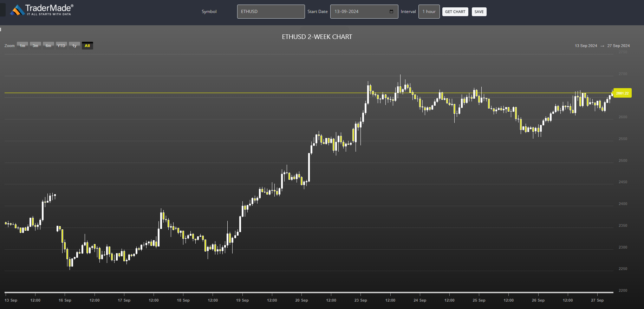The width and height of the screenshot is (644, 309).
Task: Set zoom range to 6m
Action: tap(48, 46)
